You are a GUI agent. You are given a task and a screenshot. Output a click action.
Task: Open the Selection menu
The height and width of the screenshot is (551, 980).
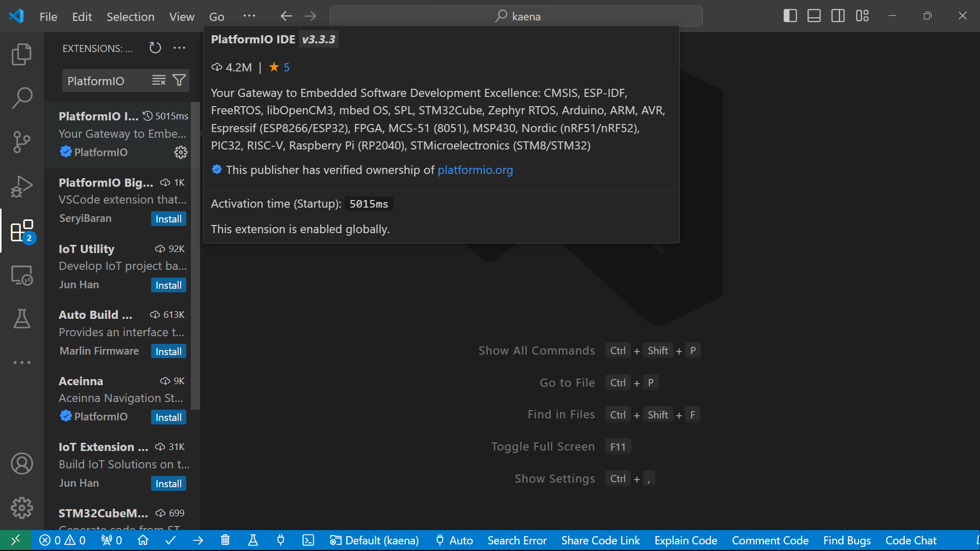coord(130,17)
